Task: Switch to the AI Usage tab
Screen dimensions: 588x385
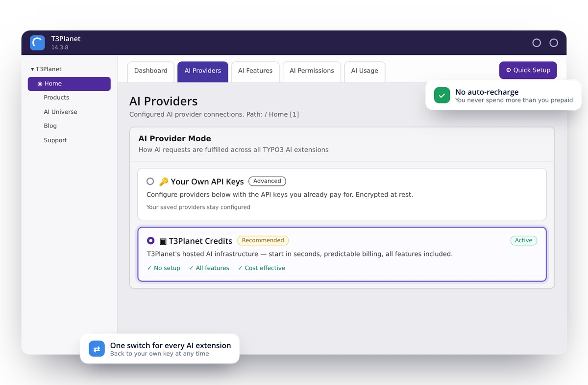Action: (x=365, y=71)
